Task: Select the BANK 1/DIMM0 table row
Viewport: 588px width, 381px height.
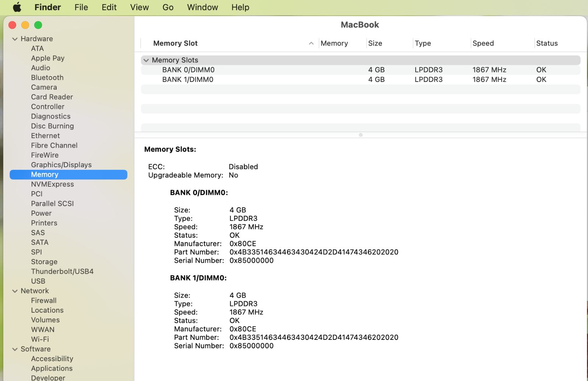Action: tap(361, 79)
